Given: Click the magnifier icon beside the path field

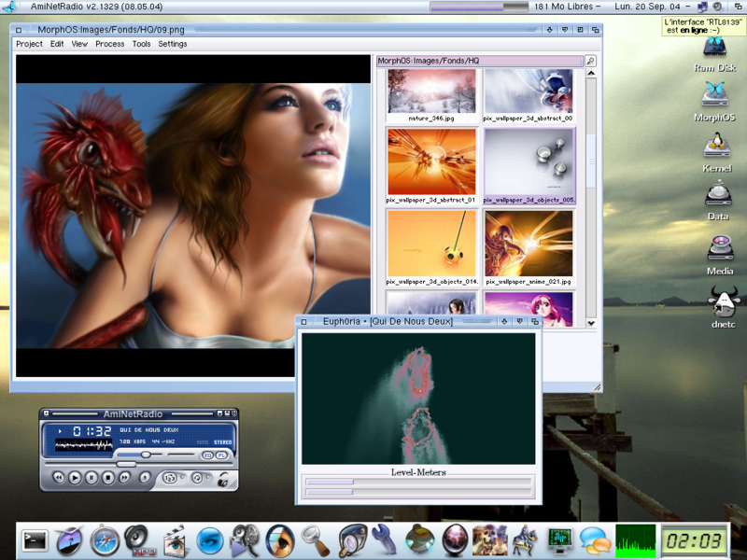Looking at the screenshot, I should pos(590,61).
